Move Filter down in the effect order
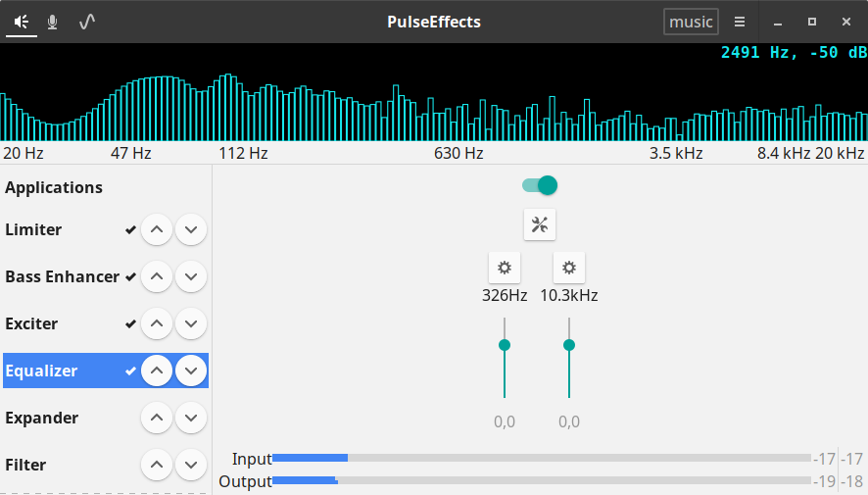This screenshot has height=495, width=868. click(x=191, y=465)
